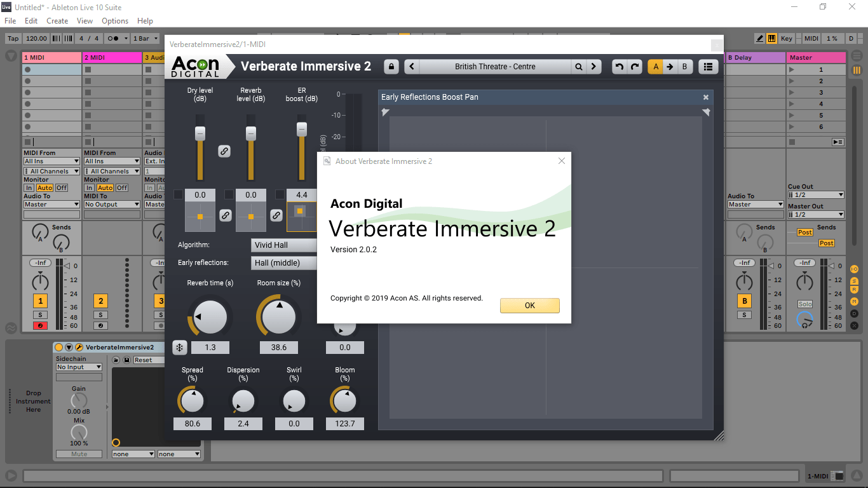Toggle track 2 activator button
This screenshot has width=868, height=488.
[100, 301]
